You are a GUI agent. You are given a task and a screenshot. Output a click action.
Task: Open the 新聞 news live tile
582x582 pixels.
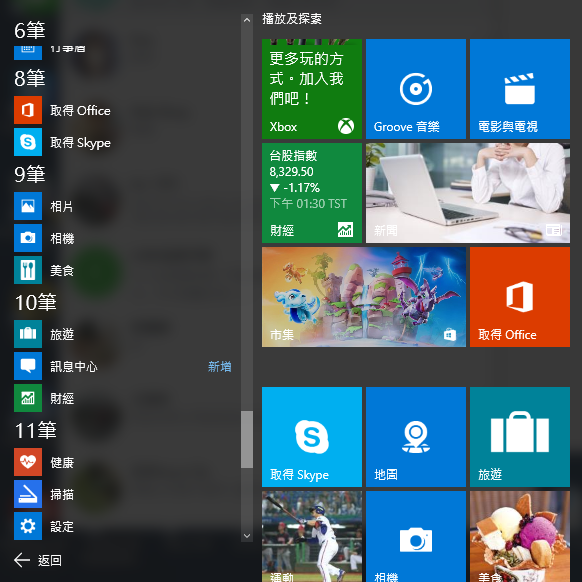(x=468, y=193)
